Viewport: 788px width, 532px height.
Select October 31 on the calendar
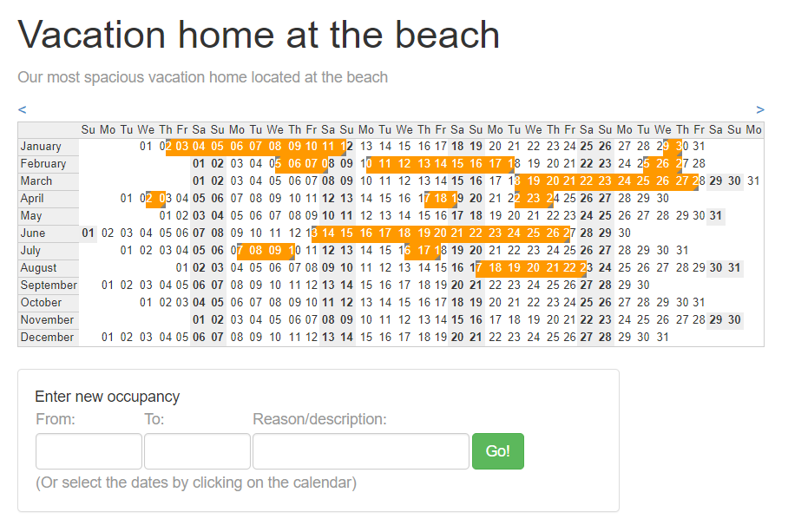pos(699,302)
